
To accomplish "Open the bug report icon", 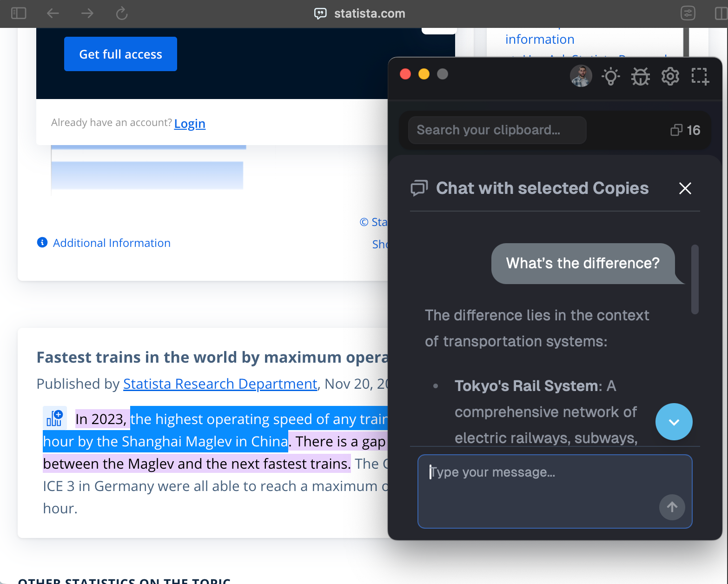I will tap(641, 76).
